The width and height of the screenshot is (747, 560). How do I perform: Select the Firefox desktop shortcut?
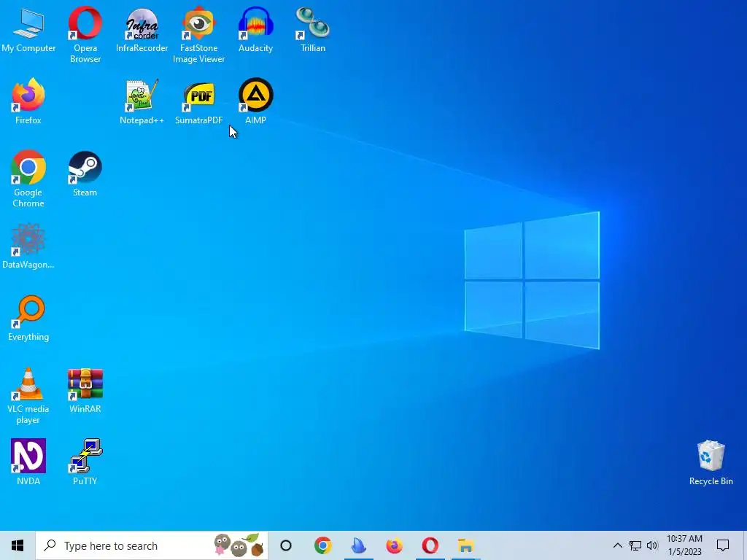pyautogui.click(x=28, y=101)
